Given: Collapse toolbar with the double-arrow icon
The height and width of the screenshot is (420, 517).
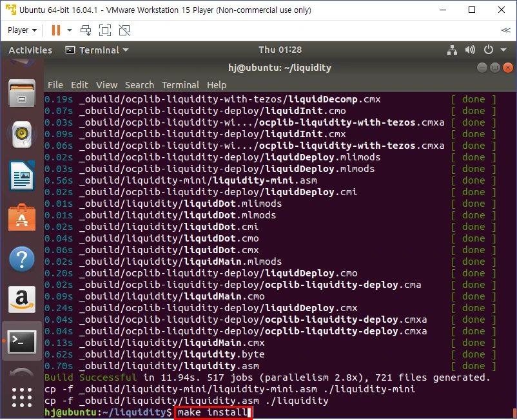Looking at the screenshot, I should [x=505, y=30].
